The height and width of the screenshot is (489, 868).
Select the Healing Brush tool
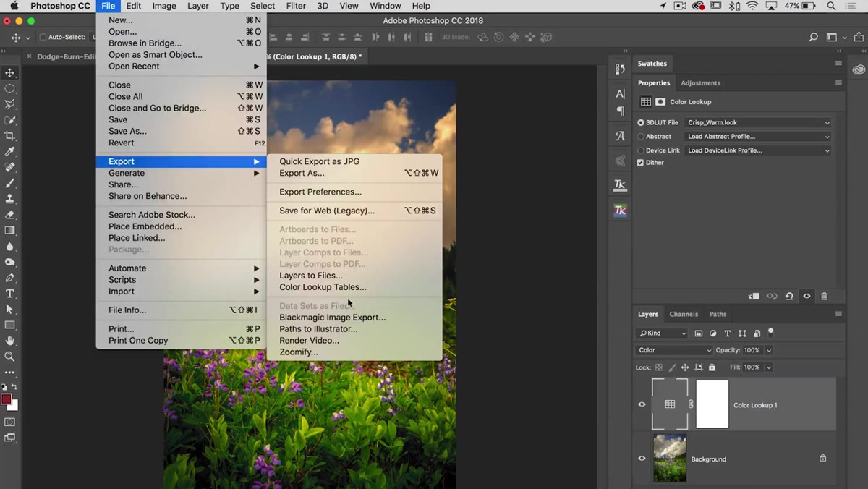point(10,167)
